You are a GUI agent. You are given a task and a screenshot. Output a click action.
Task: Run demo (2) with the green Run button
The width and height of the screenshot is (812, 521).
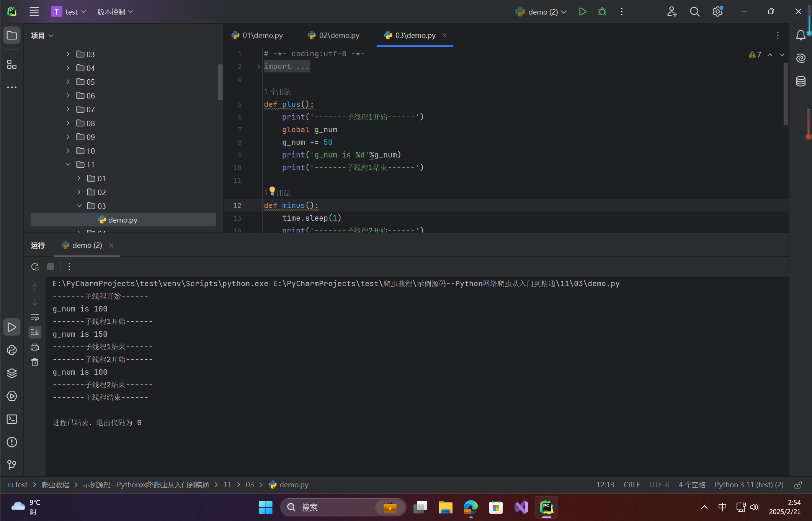pyautogui.click(x=582, y=12)
